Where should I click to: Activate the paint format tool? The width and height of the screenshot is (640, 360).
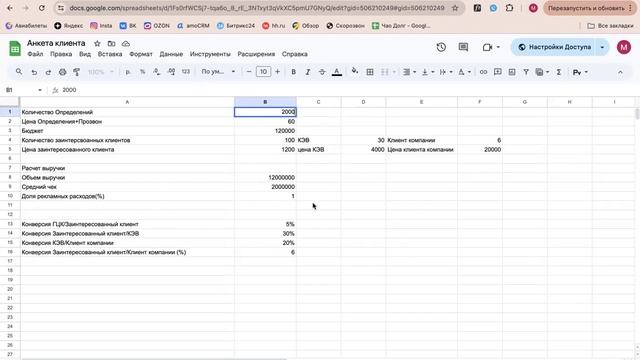click(x=76, y=72)
